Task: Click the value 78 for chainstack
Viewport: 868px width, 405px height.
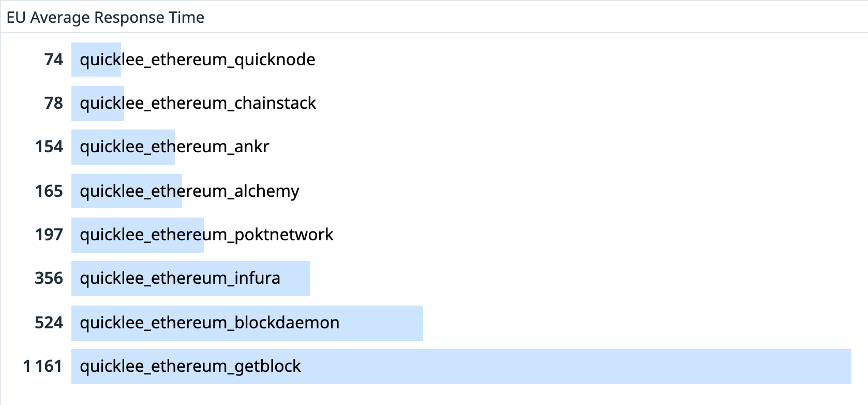Action: click(54, 103)
